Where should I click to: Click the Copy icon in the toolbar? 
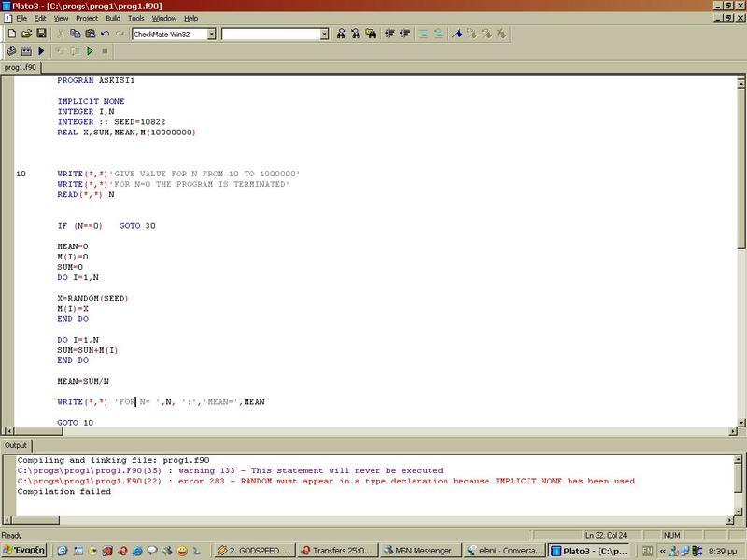click(76, 34)
